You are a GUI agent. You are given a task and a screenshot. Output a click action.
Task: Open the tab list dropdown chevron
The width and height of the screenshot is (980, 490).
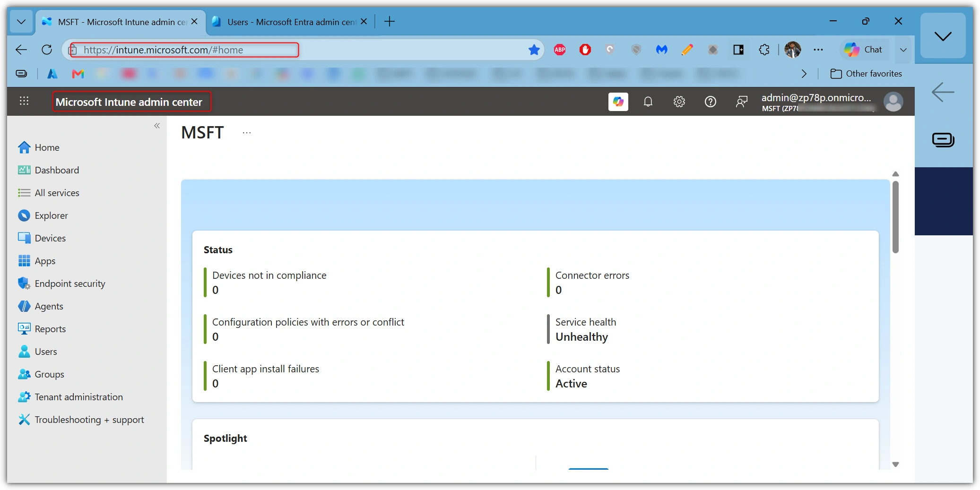pyautogui.click(x=21, y=22)
